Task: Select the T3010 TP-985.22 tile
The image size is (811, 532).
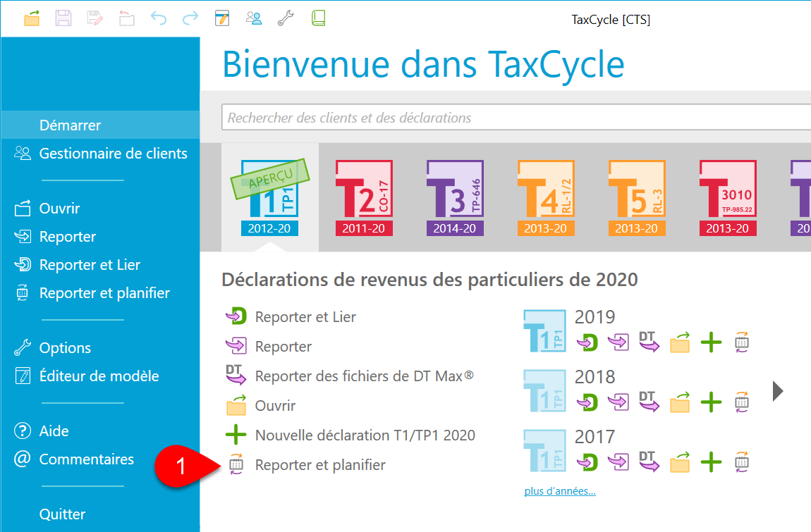Action: pyautogui.click(x=728, y=197)
